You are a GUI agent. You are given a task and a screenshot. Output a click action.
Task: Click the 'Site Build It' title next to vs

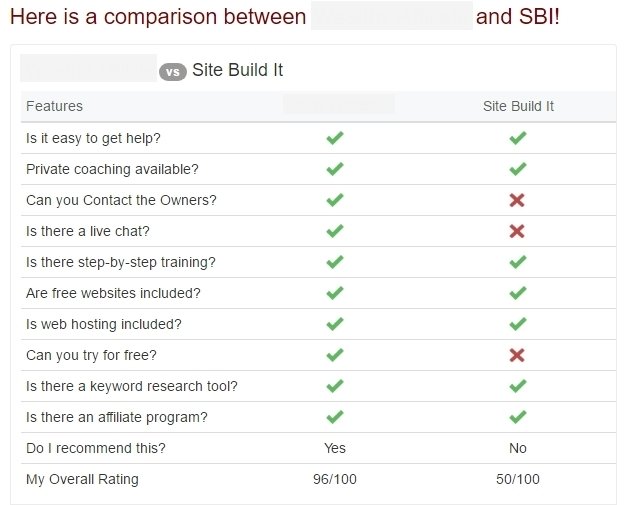(x=238, y=70)
